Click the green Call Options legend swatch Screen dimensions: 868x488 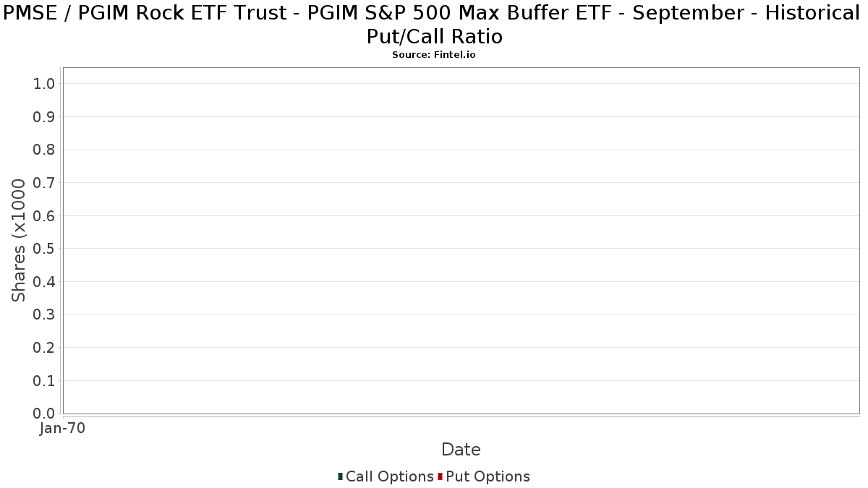point(340,476)
